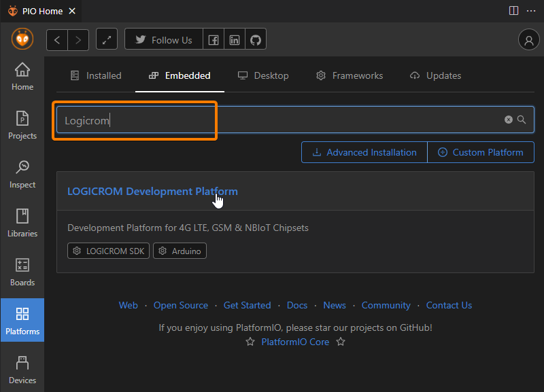This screenshot has height=392, width=544.
Task: Click the LOGICROM SDK framework tag
Action: pos(108,251)
